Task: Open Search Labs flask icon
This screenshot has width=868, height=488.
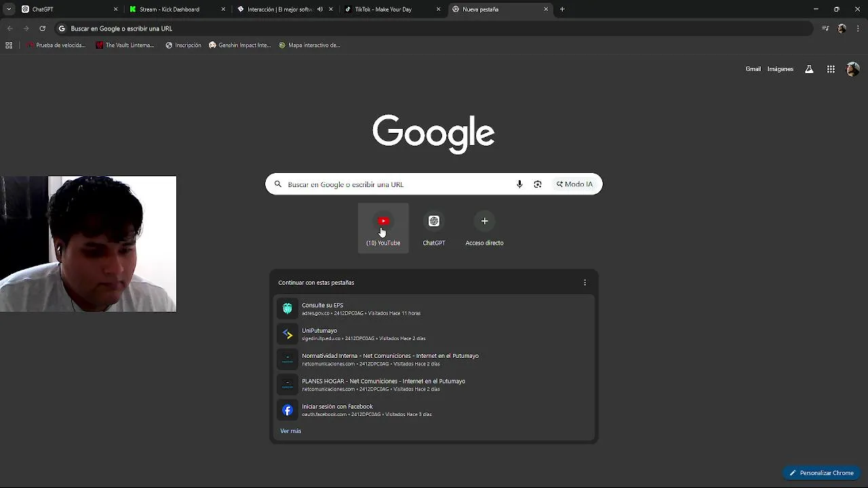Action: 809,69
